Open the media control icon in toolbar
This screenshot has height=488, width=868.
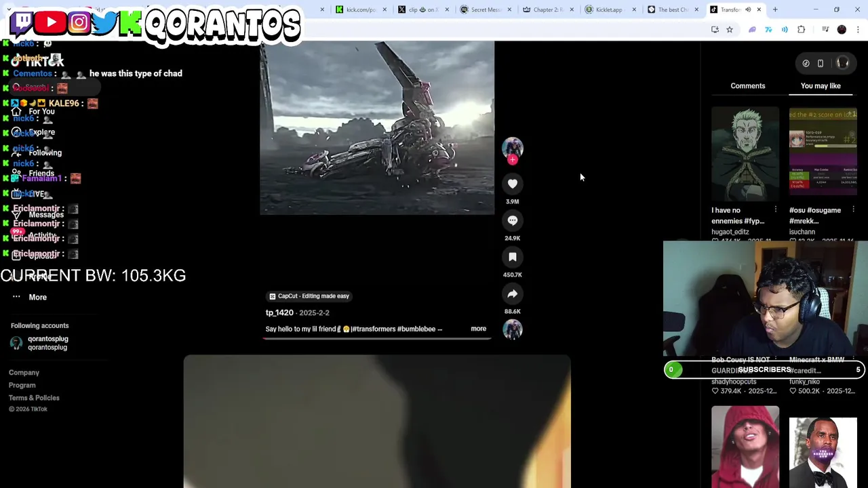[x=825, y=29]
